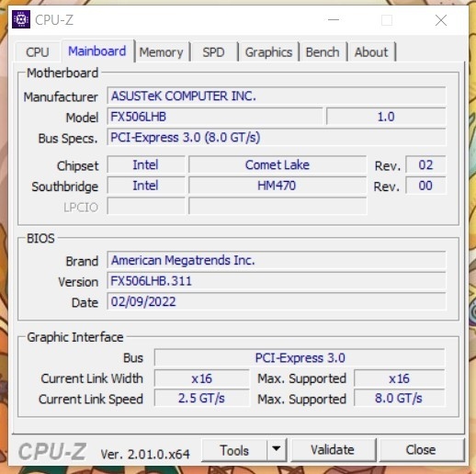Click the Close button at the bottom

click(421, 450)
